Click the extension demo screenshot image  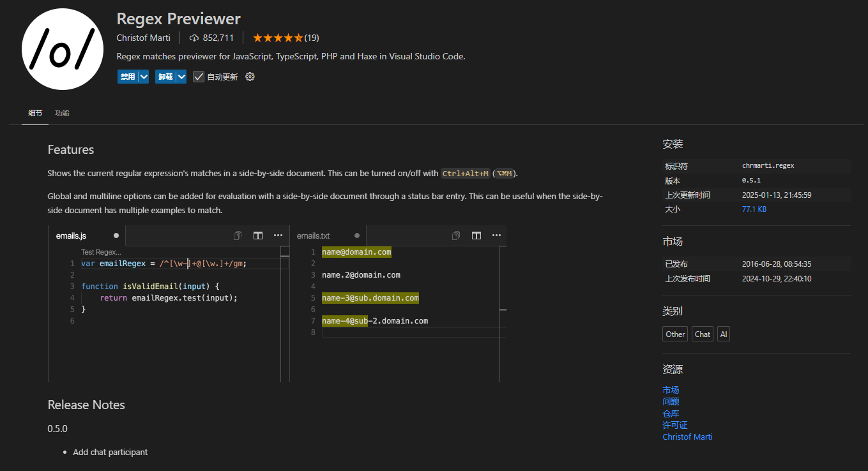click(x=277, y=304)
